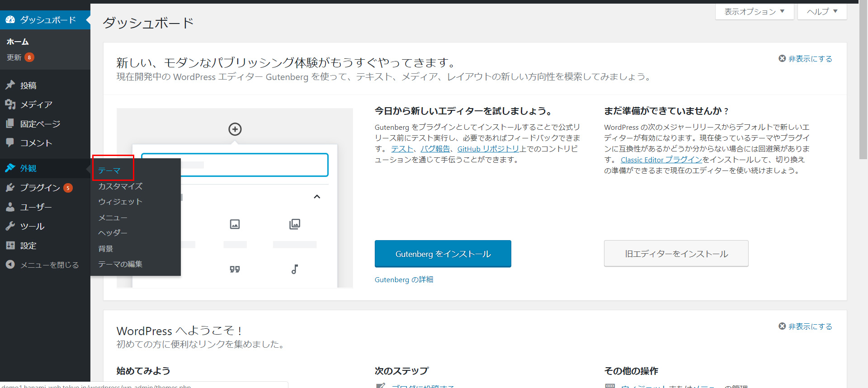Collapse the block list chevron arrow
868x388 pixels.
tap(317, 197)
